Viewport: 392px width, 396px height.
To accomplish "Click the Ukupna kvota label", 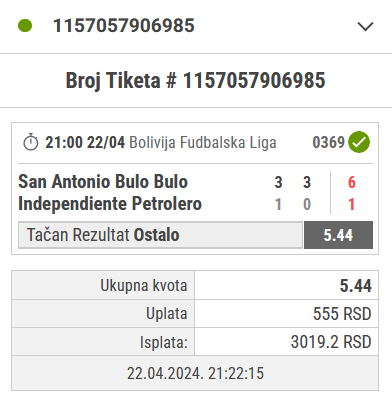I will pos(144,286).
